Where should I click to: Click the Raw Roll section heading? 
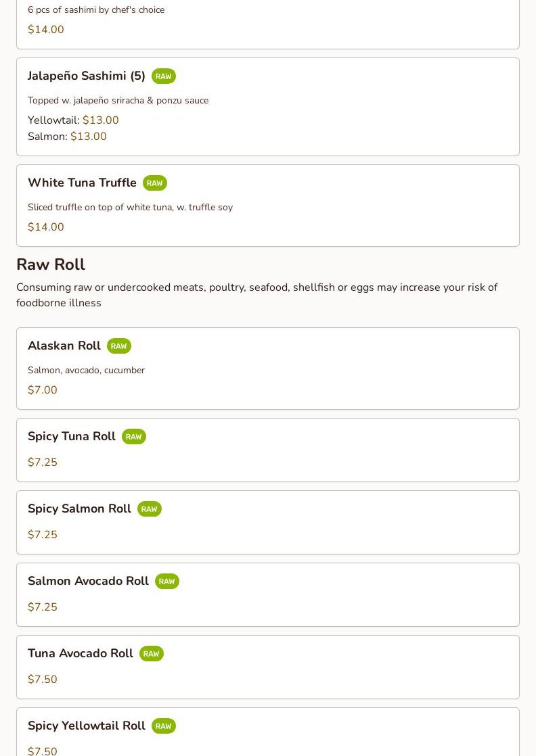(51, 264)
